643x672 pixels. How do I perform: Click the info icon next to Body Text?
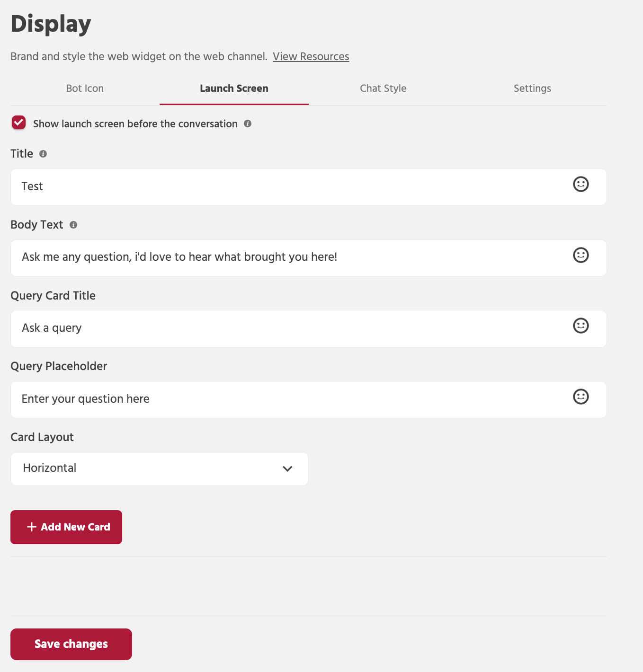pyautogui.click(x=73, y=225)
